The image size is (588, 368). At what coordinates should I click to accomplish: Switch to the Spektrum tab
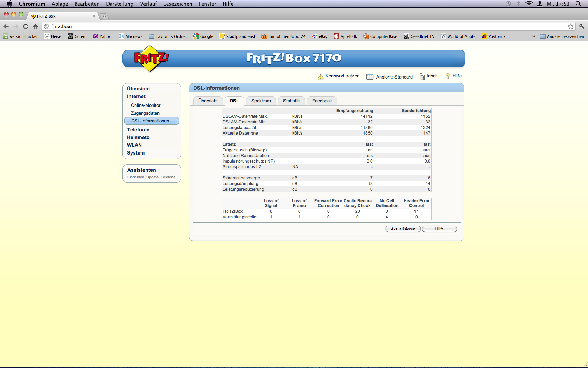tap(261, 101)
